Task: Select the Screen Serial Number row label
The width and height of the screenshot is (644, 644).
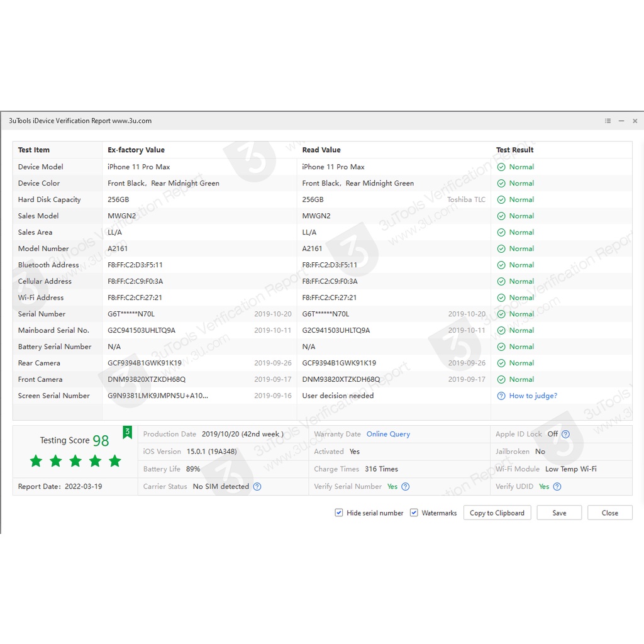Action: pos(54,396)
